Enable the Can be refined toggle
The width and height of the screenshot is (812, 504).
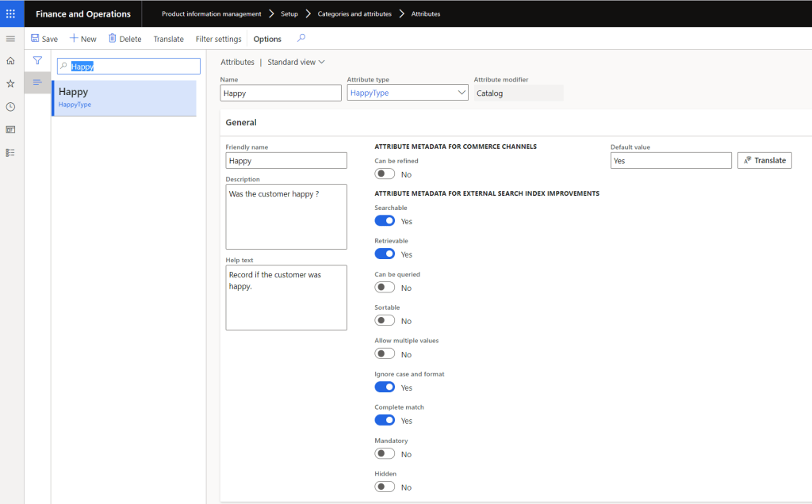[x=385, y=174]
